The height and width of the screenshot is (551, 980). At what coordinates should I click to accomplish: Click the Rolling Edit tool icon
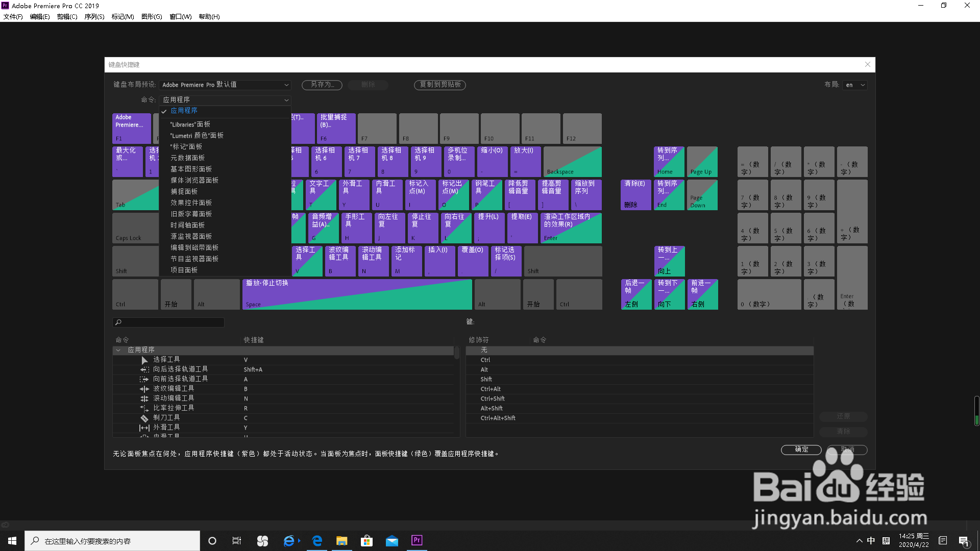tap(144, 398)
